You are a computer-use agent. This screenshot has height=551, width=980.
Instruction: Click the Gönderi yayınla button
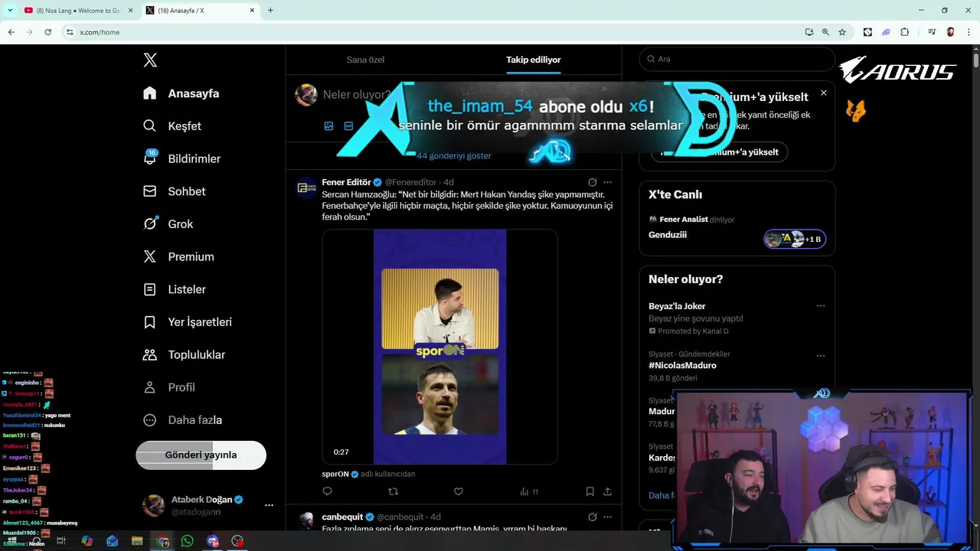201,455
